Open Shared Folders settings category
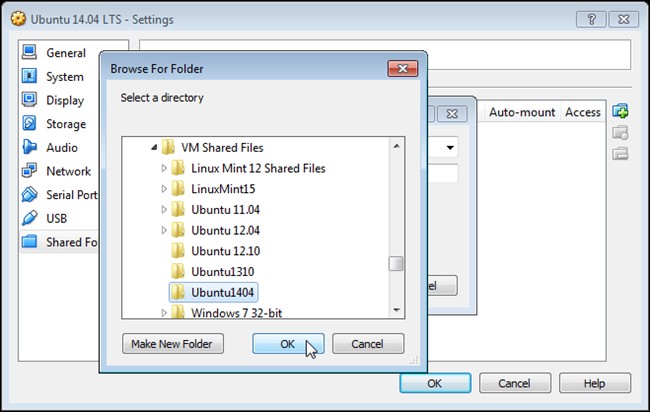 pyautogui.click(x=58, y=242)
